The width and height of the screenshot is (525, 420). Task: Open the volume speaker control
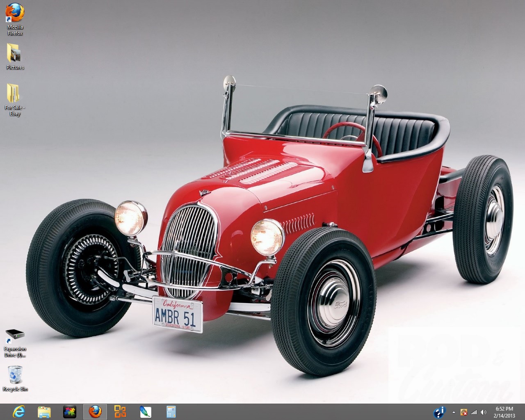tap(484, 412)
